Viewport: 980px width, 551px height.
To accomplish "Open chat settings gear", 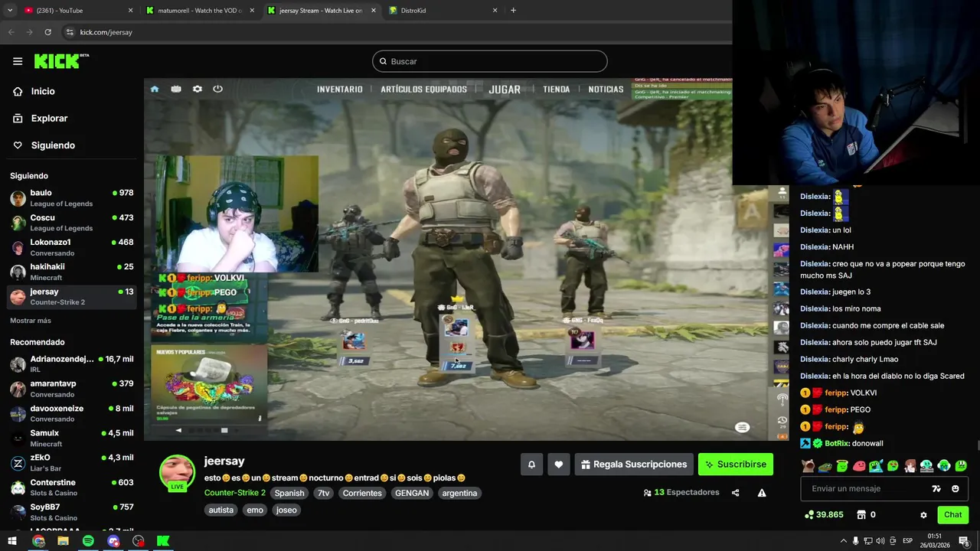I will (x=923, y=515).
